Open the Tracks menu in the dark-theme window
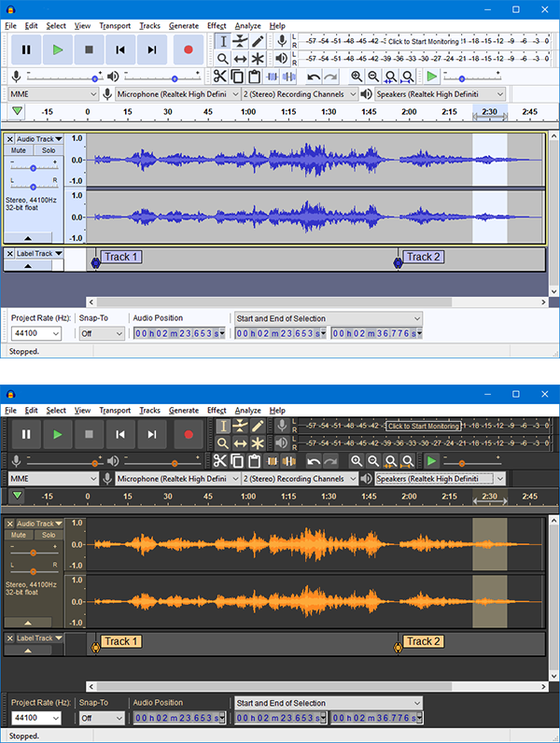 coord(149,411)
